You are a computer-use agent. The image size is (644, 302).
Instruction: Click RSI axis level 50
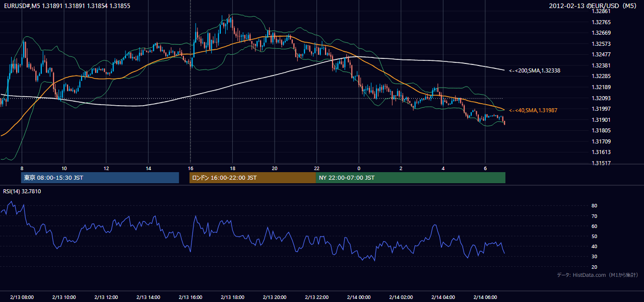[595, 236]
